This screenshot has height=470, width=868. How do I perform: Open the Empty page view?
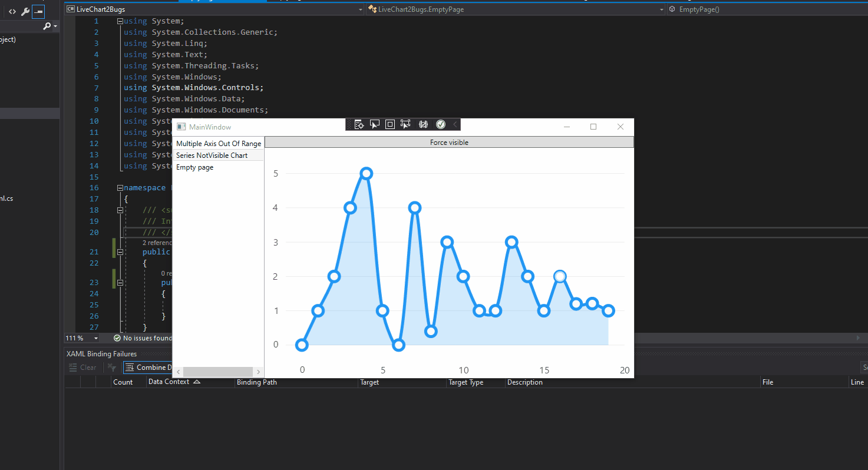195,167
